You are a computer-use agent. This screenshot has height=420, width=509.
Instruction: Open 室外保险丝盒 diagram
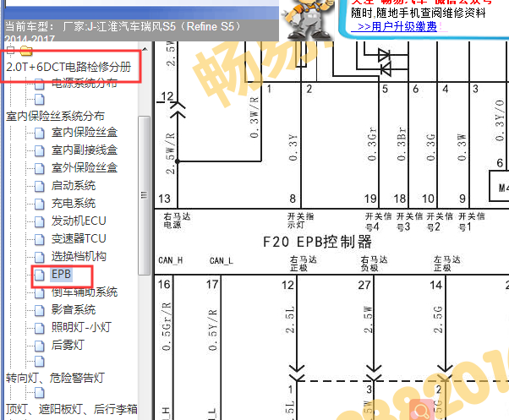[84, 168]
